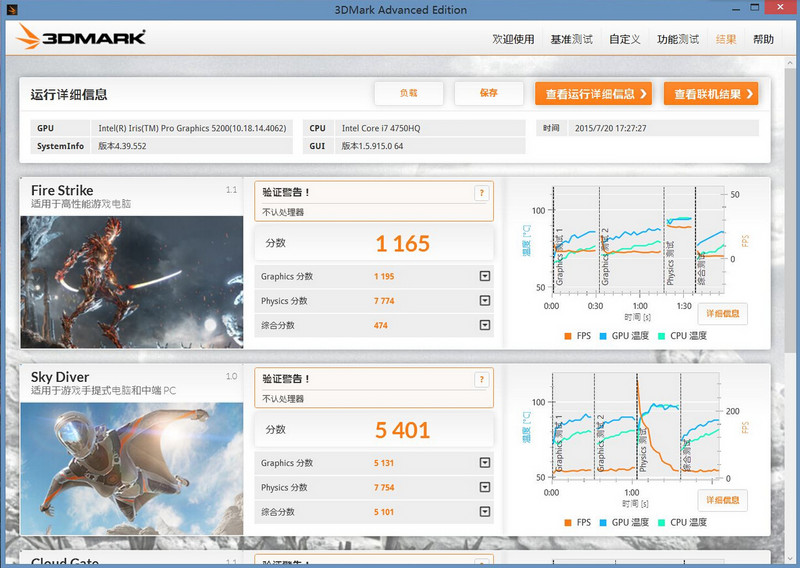
Task: Click Fire Strike CPU 温度 green legend swatch
Action: (x=662, y=336)
